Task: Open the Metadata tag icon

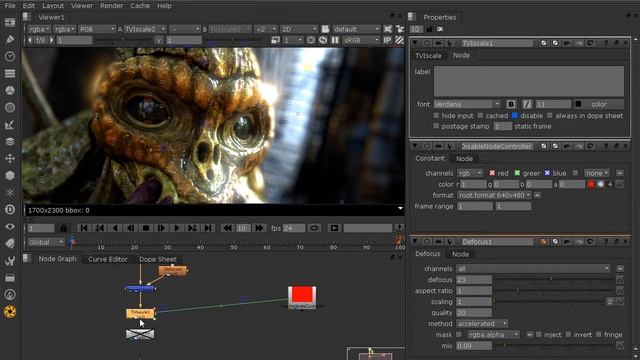Action: click(x=10, y=243)
